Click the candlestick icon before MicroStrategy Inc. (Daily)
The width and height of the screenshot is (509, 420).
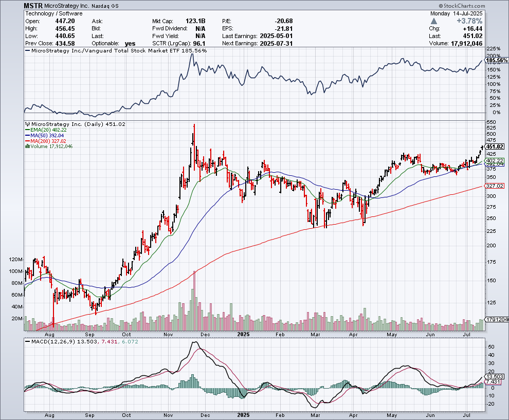pos(28,124)
